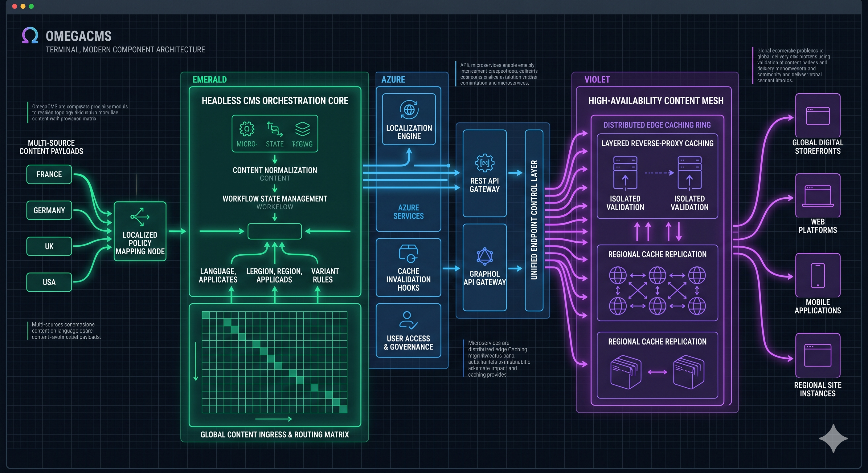The image size is (868, 473).
Task: Select the REST API Gateway gear icon
Action: point(485,163)
